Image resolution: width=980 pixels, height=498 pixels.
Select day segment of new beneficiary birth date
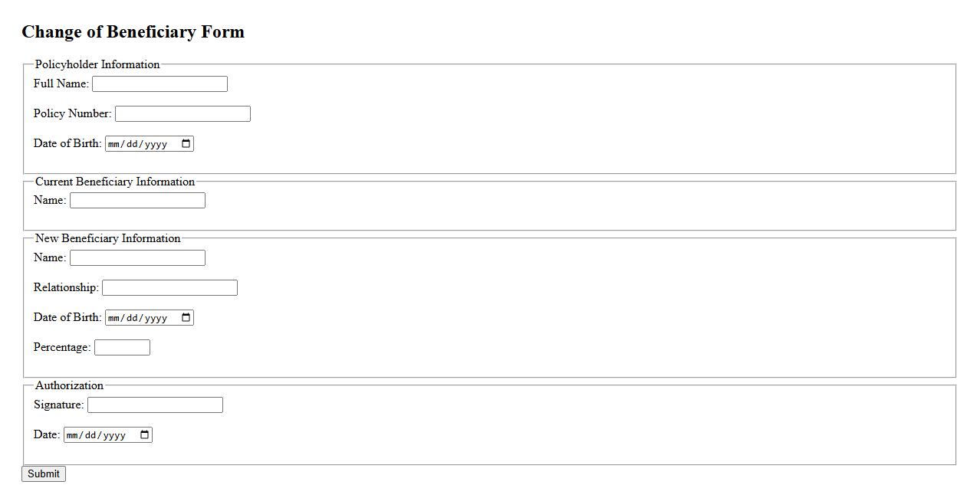[x=133, y=318]
